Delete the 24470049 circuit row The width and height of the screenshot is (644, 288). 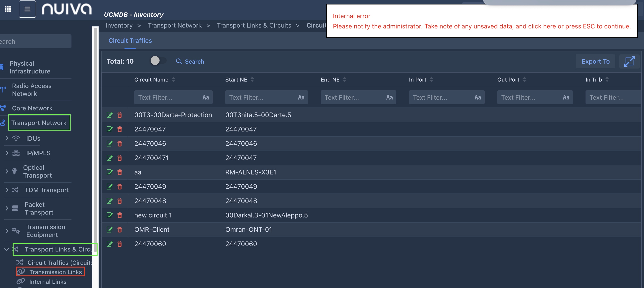120,186
